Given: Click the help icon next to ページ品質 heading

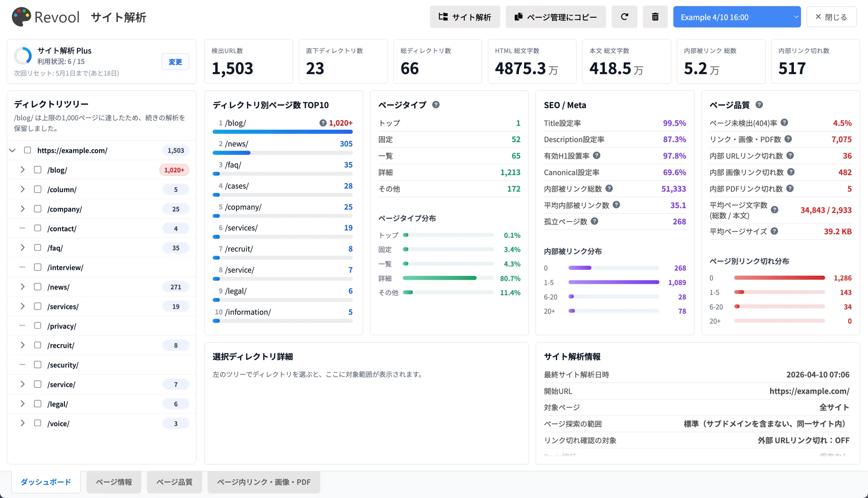Looking at the screenshot, I should click(x=759, y=105).
